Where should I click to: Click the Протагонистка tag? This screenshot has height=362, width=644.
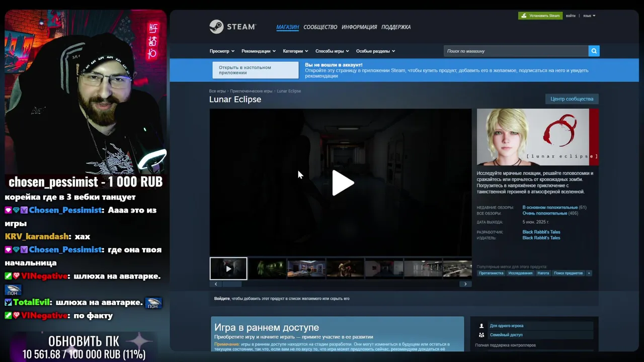click(491, 273)
